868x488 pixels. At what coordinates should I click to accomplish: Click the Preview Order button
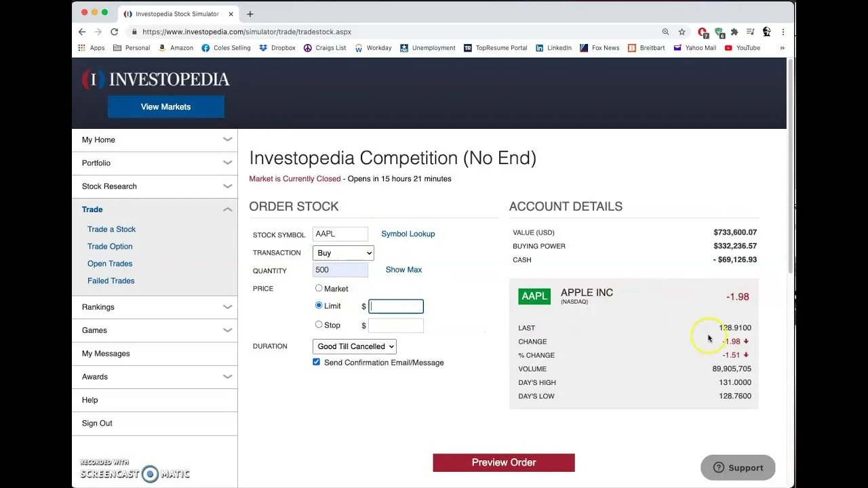503,462
